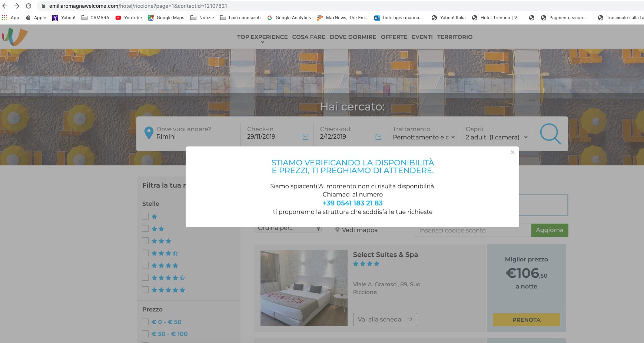
Task: Tick the four-and-a-half-star checkbox
Action: coord(145,277)
